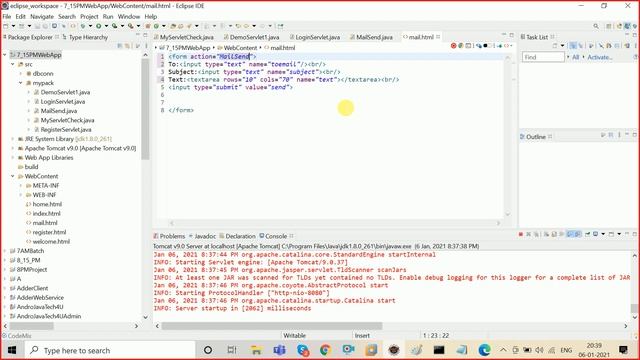Expand the META-INF folder
Image resolution: width=640 pixels, height=360 pixels.
[20, 186]
